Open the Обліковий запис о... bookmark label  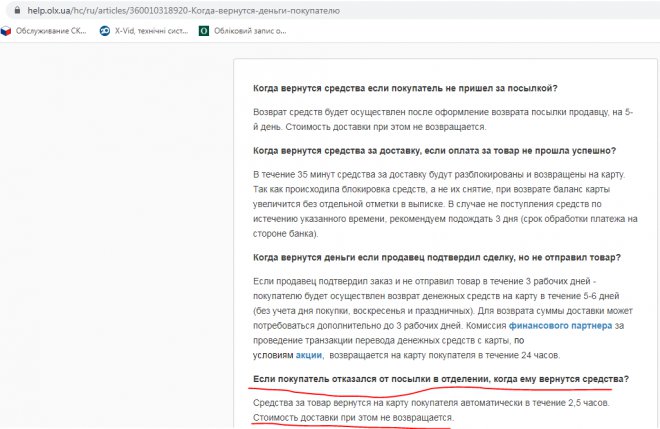click(x=250, y=31)
